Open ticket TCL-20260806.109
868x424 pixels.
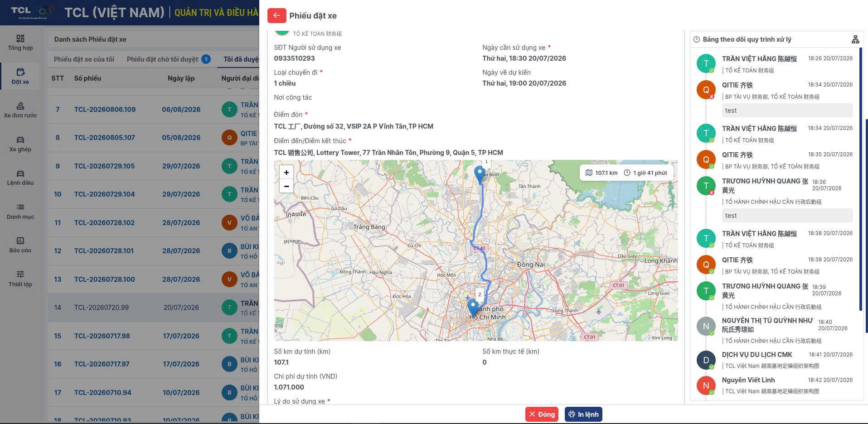pos(105,110)
